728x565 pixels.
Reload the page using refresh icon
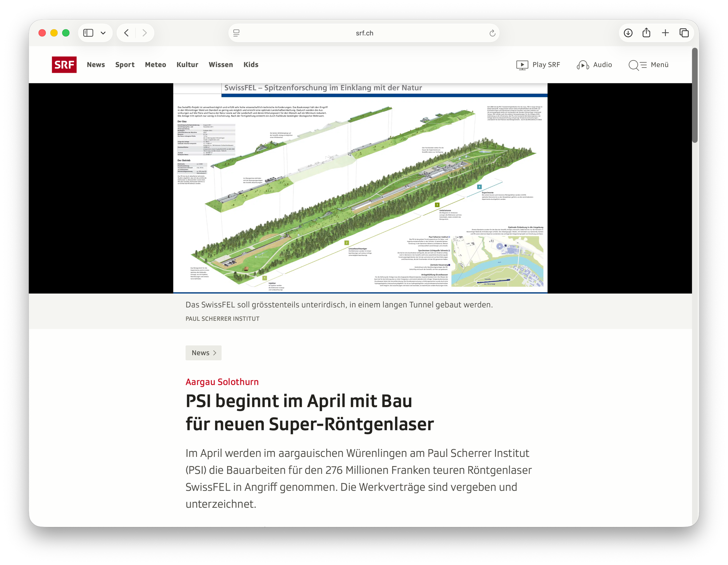tap(492, 33)
